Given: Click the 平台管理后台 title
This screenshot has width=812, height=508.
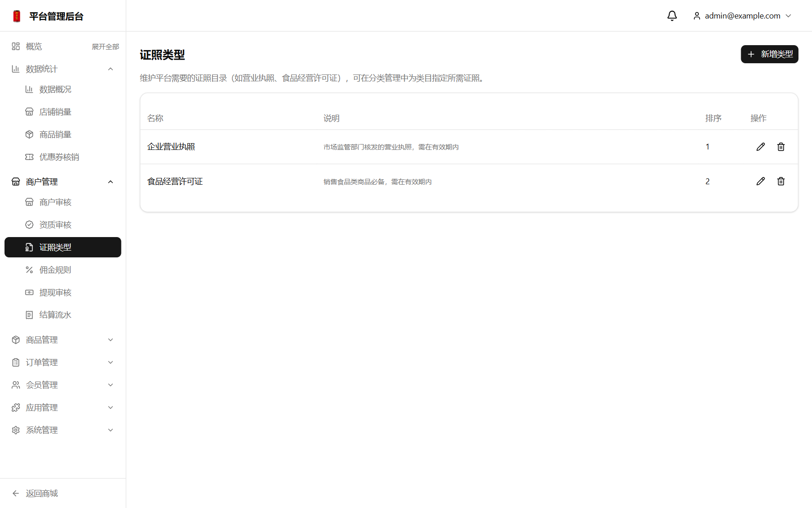Looking at the screenshot, I should pos(56,17).
